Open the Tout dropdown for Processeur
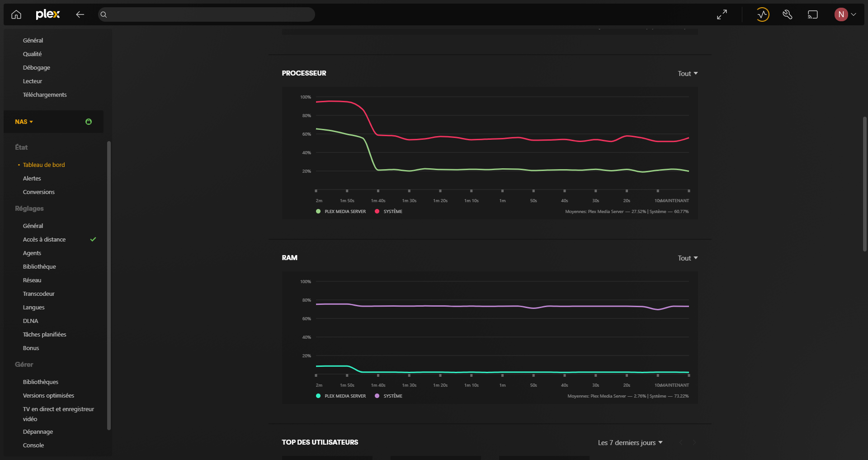The height and width of the screenshot is (460, 868). pyautogui.click(x=687, y=74)
